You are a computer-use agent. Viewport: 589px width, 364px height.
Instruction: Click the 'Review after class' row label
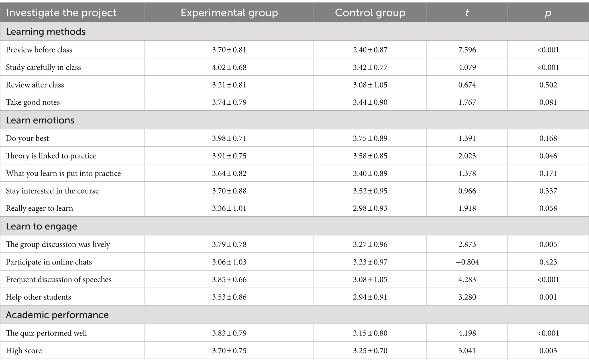click(x=35, y=85)
